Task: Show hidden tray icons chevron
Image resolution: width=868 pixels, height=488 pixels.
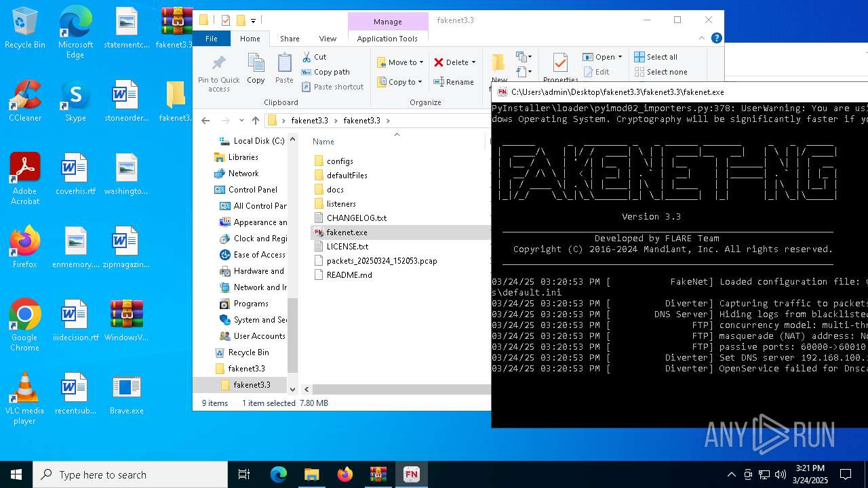Action: 731,474
